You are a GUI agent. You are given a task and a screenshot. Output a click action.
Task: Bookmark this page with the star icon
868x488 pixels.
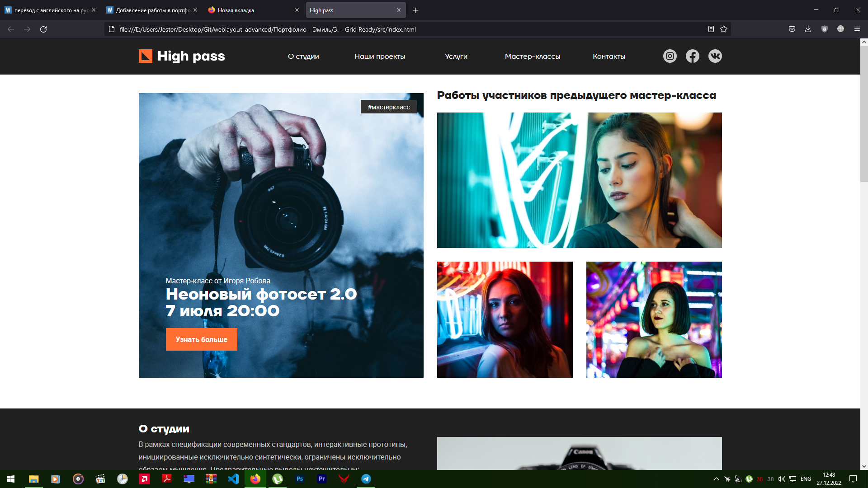click(724, 29)
